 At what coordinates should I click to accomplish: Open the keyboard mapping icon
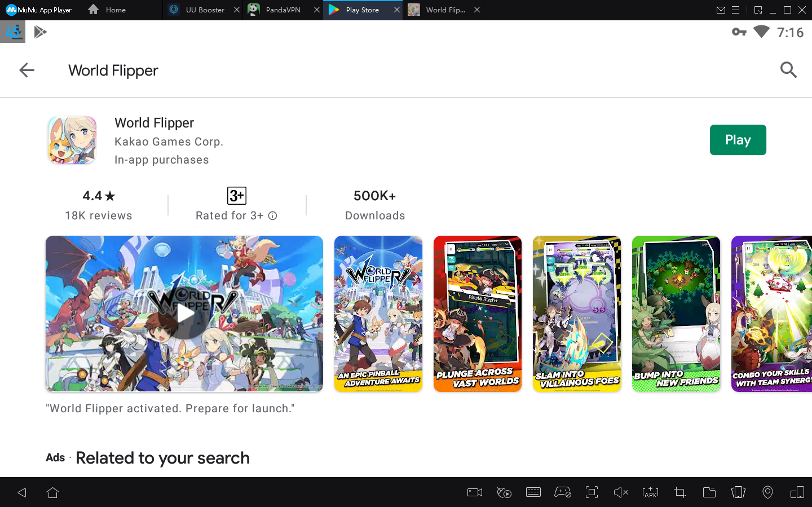533,492
